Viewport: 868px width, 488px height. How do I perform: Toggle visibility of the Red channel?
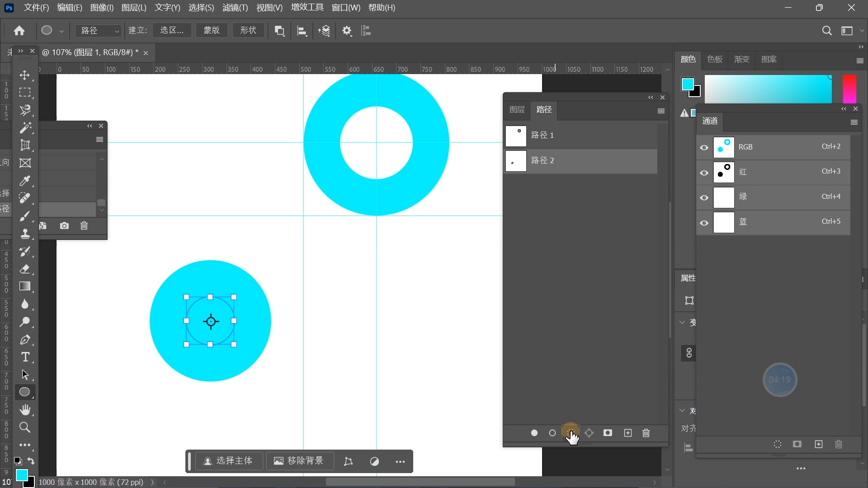704,173
